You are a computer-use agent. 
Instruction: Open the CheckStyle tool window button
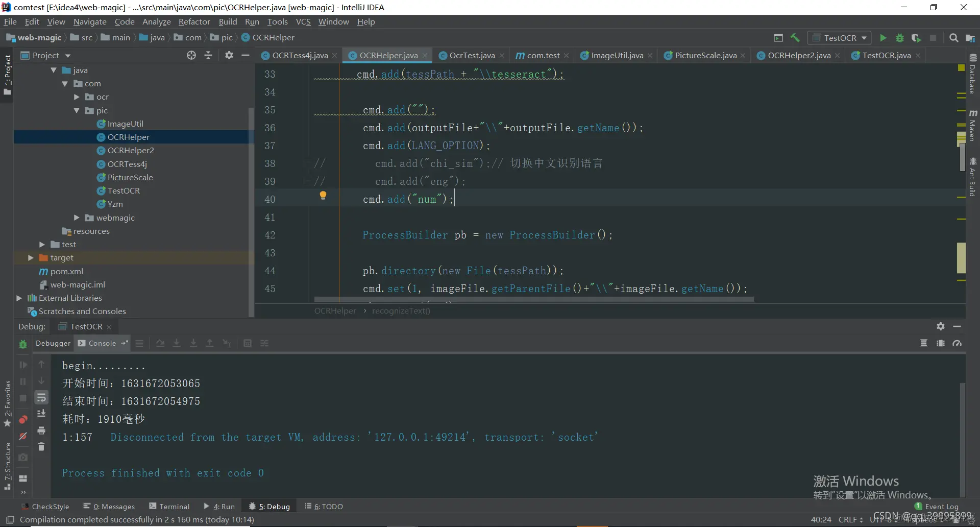pos(45,507)
